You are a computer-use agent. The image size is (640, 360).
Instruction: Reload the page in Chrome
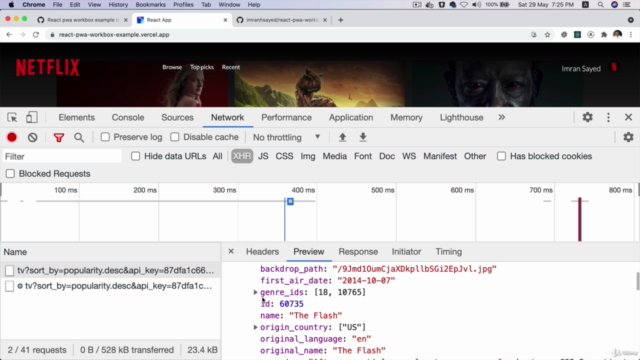pos(36,35)
